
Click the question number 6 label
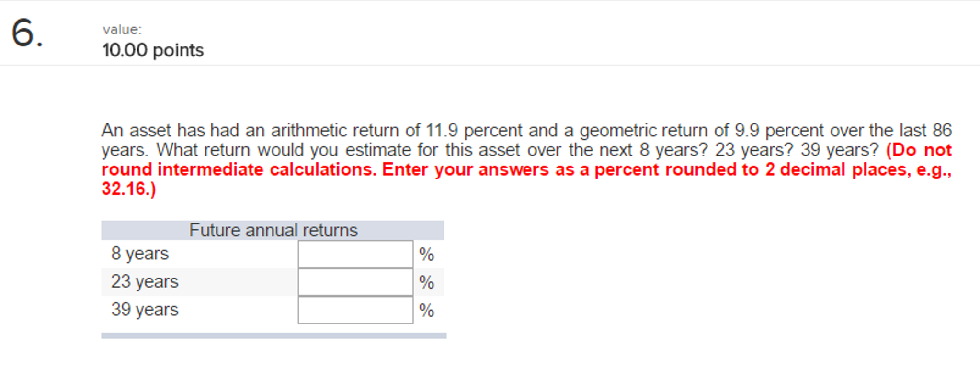(x=26, y=33)
